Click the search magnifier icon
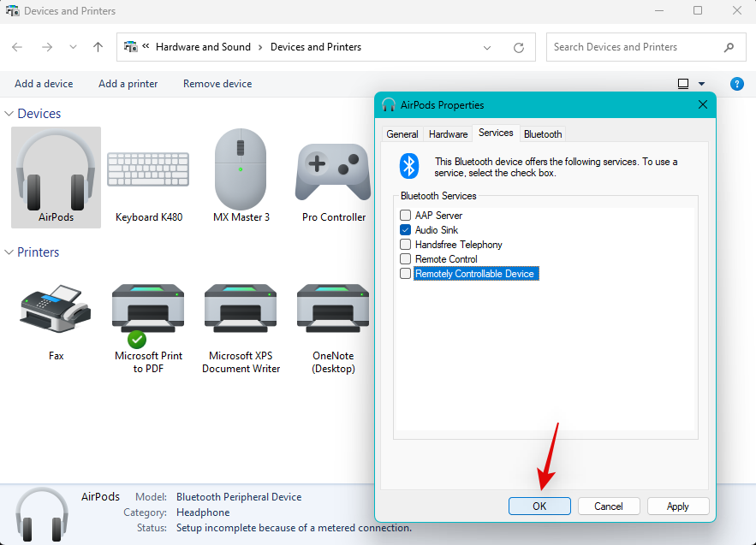The image size is (756, 545). coord(729,47)
